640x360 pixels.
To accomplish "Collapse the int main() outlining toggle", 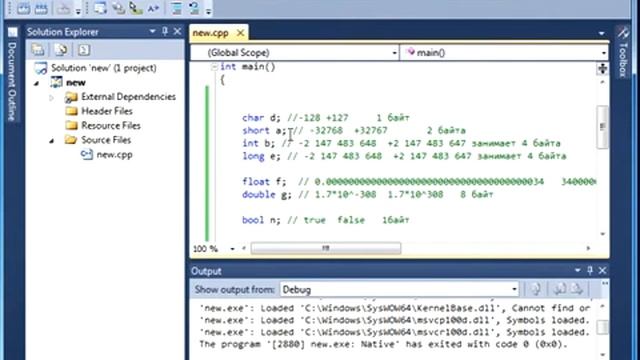I will (x=214, y=67).
